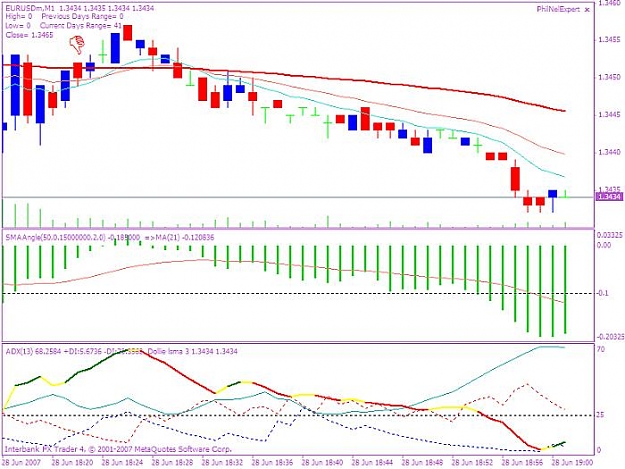Click the 'Low= 0' label
Screen dimensions: 625x469
click(x=18, y=26)
